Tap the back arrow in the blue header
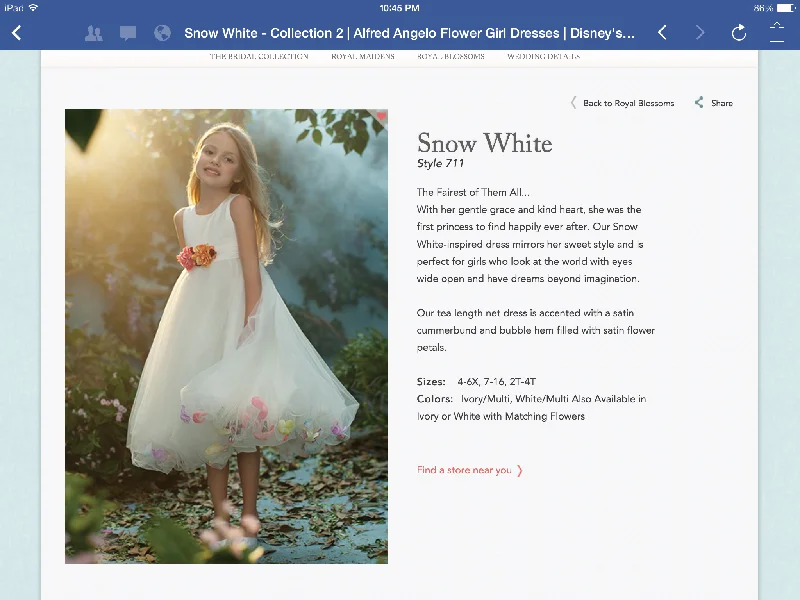The height and width of the screenshot is (600, 800). (x=16, y=33)
